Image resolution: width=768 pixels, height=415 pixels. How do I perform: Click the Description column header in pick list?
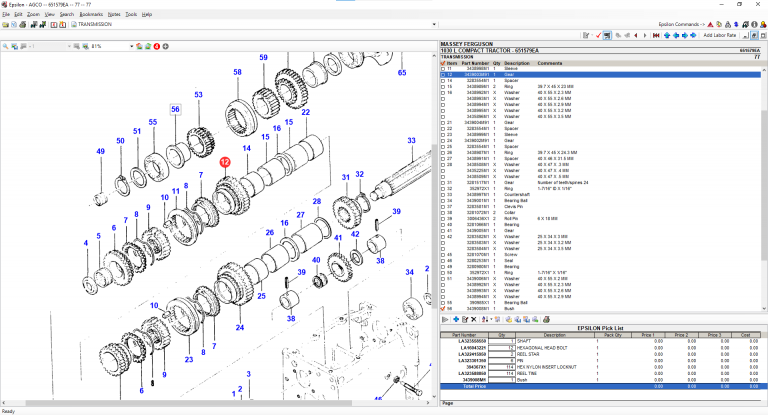[554, 335]
